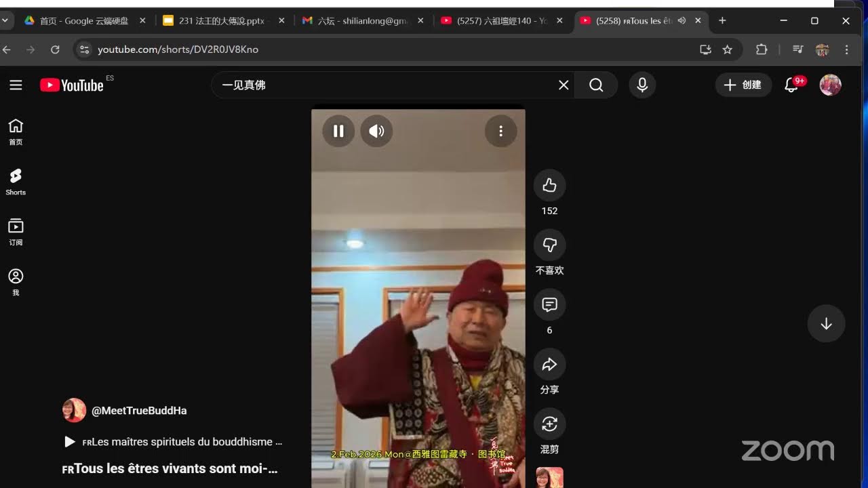
Task: Open Shorts in the left sidebar
Action: pos(16,182)
